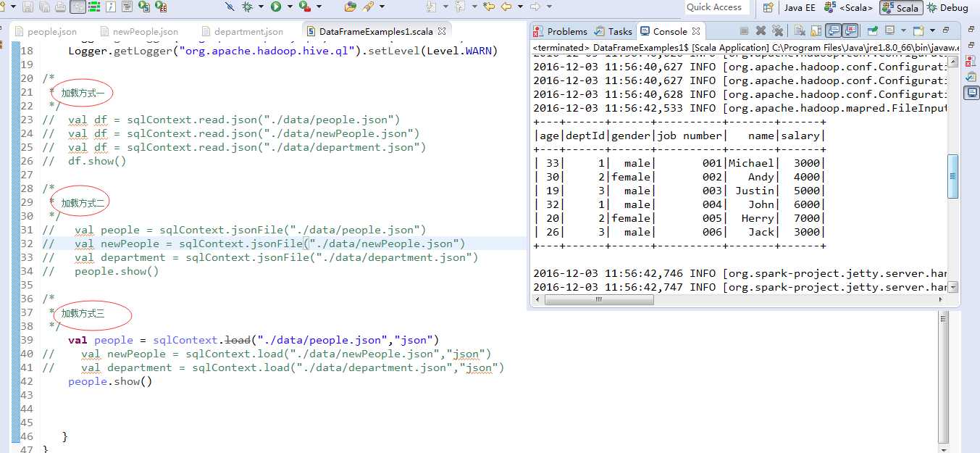Open the Forward history dropdown arrow
Viewport: 980px width, 453px height.
pyautogui.click(x=549, y=7)
